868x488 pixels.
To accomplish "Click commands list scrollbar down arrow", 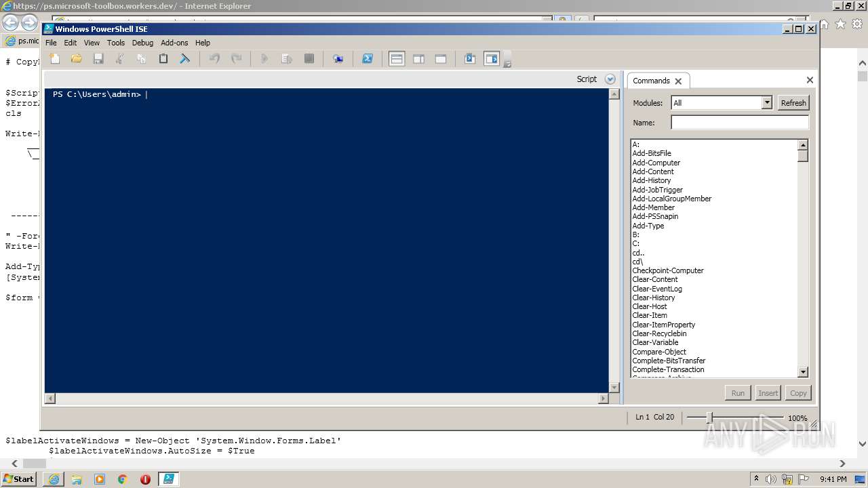I will (803, 372).
